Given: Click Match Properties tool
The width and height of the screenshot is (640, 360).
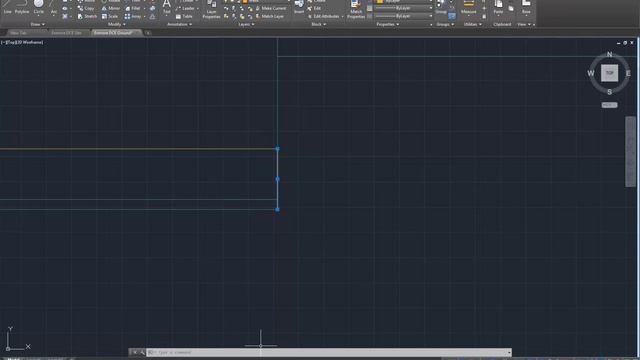Looking at the screenshot, I should [356, 9].
